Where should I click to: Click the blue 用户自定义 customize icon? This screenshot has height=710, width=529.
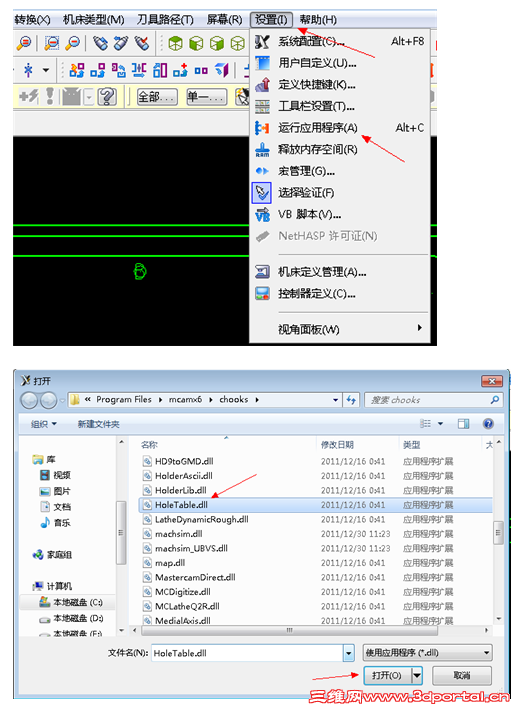tap(262, 63)
